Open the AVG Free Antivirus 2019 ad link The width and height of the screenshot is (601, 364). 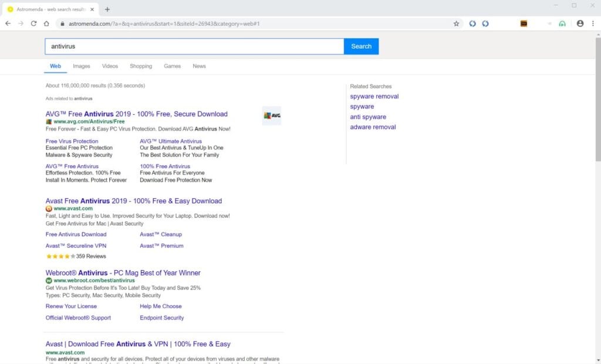pos(136,114)
